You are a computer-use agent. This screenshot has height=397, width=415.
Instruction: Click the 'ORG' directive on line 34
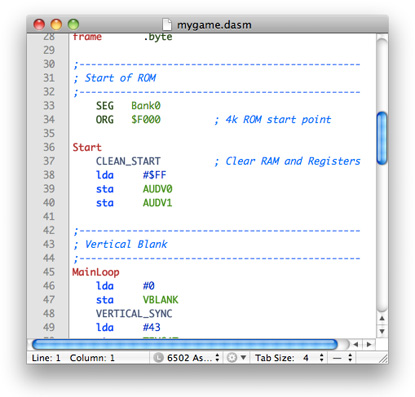pos(105,119)
